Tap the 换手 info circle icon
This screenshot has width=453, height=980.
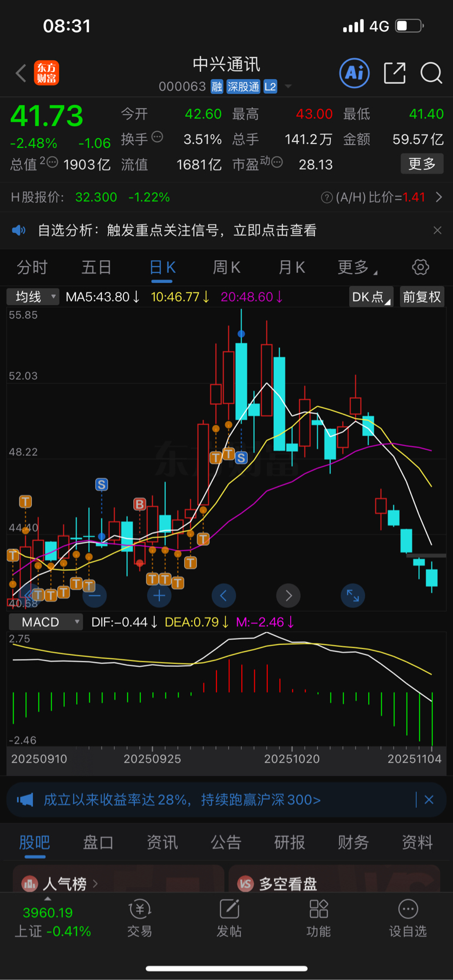pyautogui.click(x=157, y=137)
